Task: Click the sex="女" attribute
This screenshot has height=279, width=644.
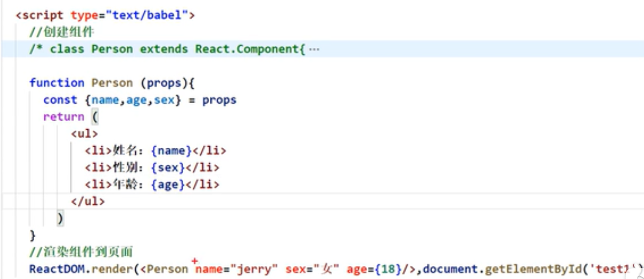Action: pyautogui.click(x=312, y=269)
